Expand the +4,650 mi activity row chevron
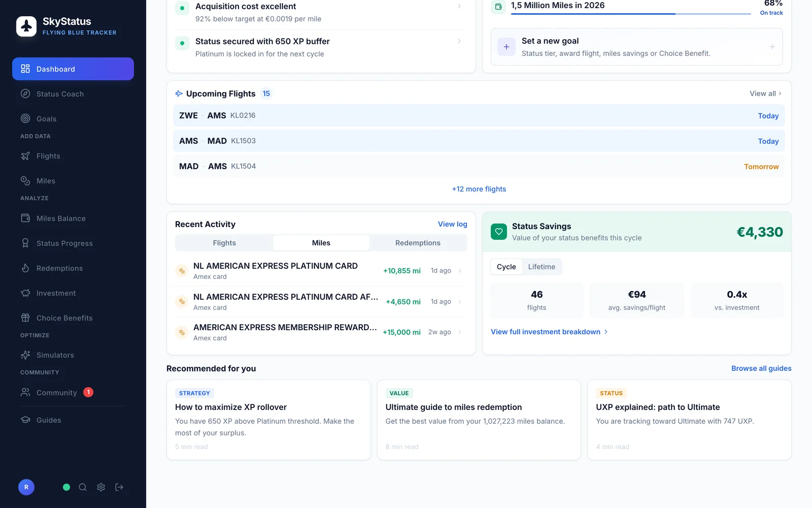The width and height of the screenshot is (812, 508). tap(460, 302)
